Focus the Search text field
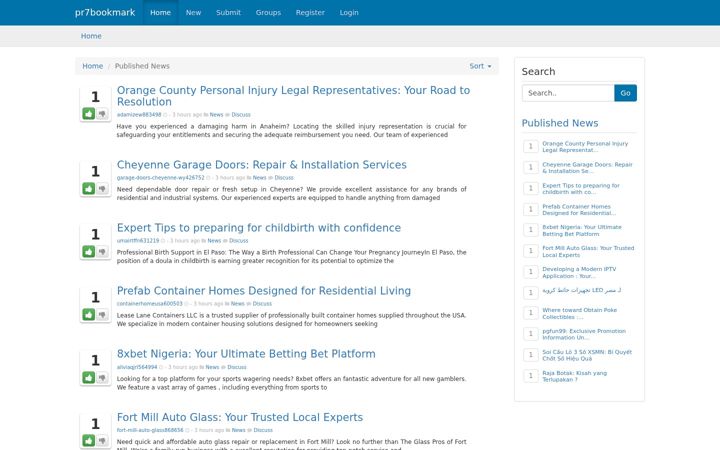Screen dimensions: 720x450 pos(568,93)
